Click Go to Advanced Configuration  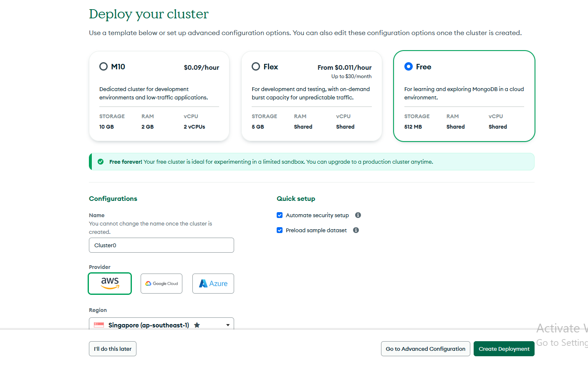coord(425,349)
